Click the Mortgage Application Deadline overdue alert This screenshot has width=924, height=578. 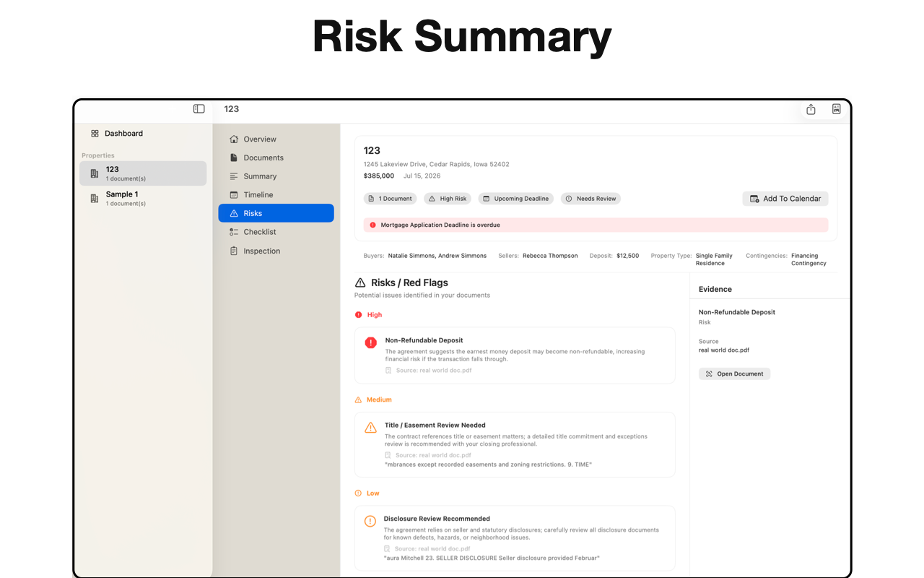(596, 225)
